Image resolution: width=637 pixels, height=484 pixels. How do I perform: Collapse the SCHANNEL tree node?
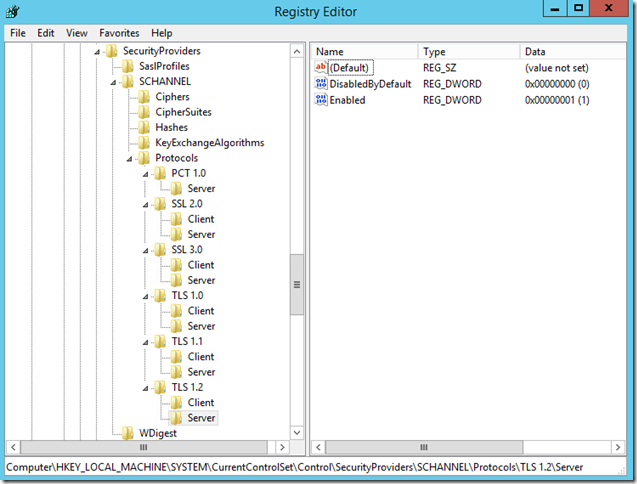pyautogui.click(x=113, y=82)
